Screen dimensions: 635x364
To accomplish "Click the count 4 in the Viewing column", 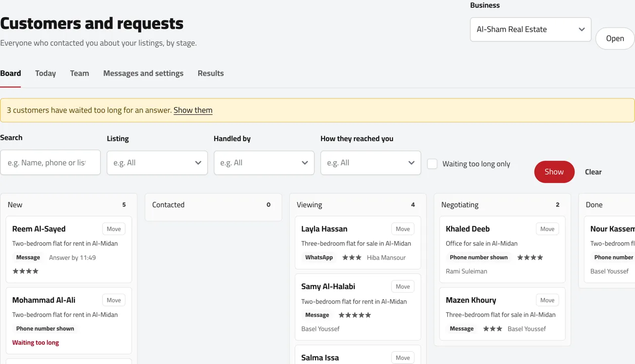I will tap(413, 205).
